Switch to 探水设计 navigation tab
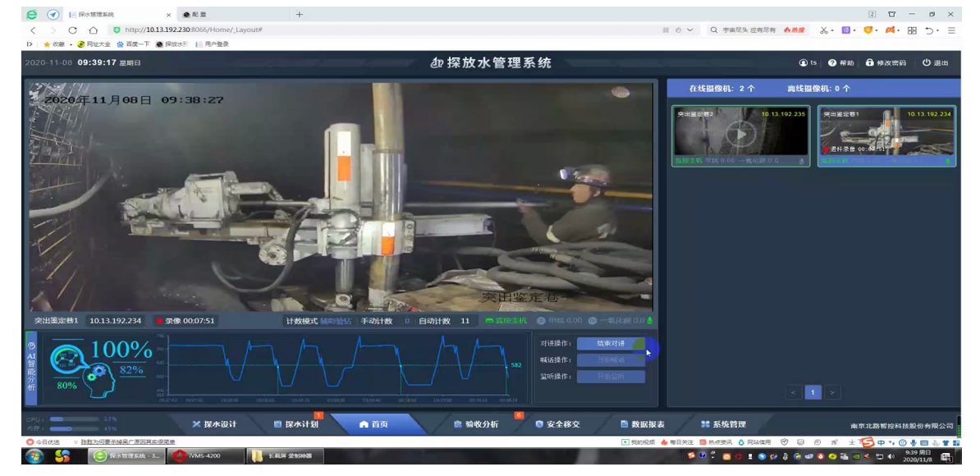Screen dimensions: 980x476 coord(214,424)
